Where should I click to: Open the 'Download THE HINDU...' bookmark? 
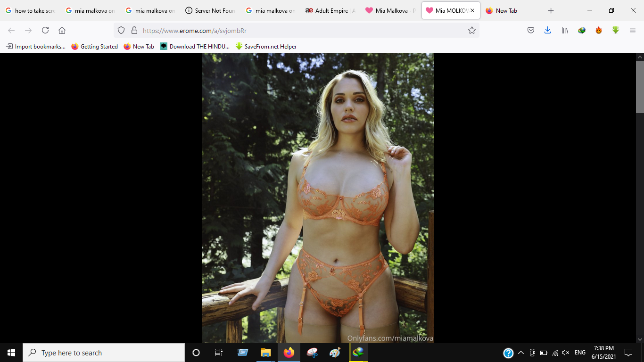point(195,46)
